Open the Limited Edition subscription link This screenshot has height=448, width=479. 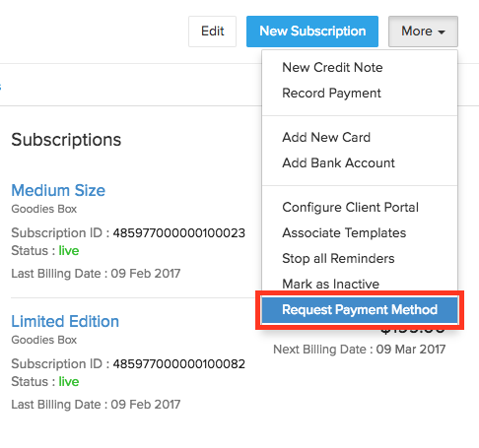pyautogui.click(x=65, y=321)
